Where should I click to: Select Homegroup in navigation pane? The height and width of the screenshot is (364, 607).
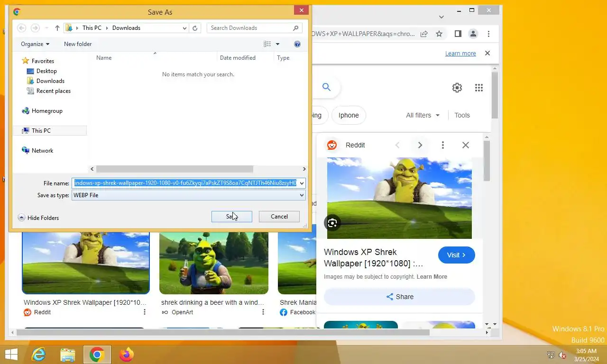coord(47,111)
